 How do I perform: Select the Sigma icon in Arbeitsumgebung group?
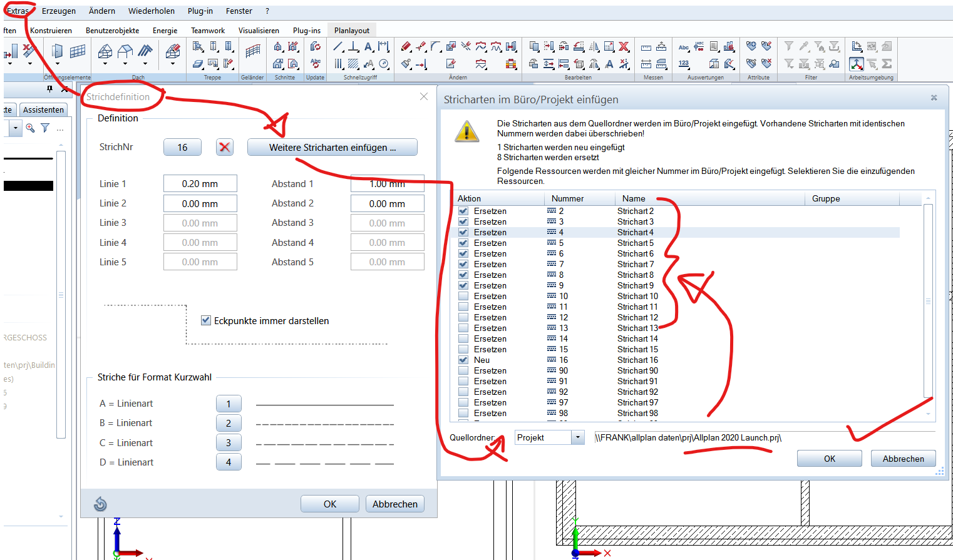[x=887, y=64]
